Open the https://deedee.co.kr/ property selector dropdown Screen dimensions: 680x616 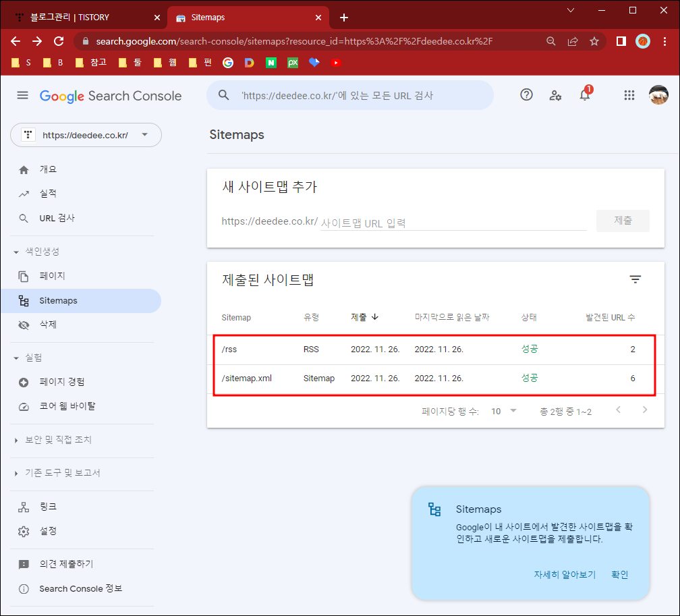click(x=86, y=135)
